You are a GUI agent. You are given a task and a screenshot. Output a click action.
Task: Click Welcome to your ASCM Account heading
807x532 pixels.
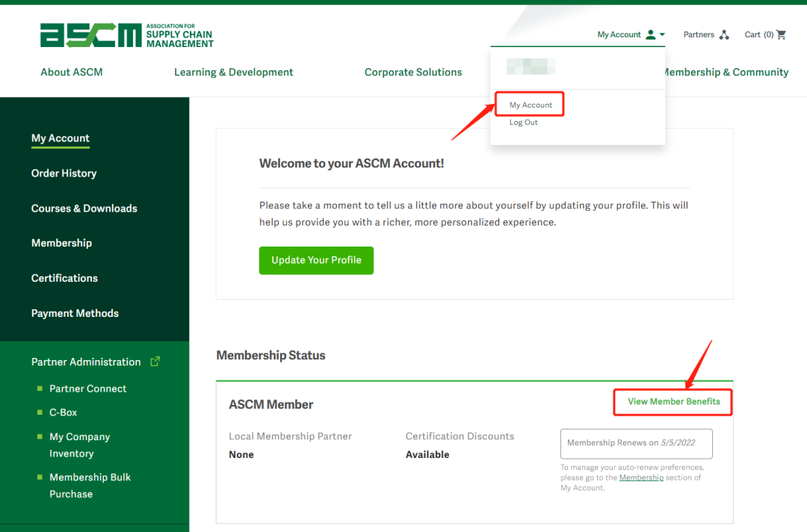point(351,164)
